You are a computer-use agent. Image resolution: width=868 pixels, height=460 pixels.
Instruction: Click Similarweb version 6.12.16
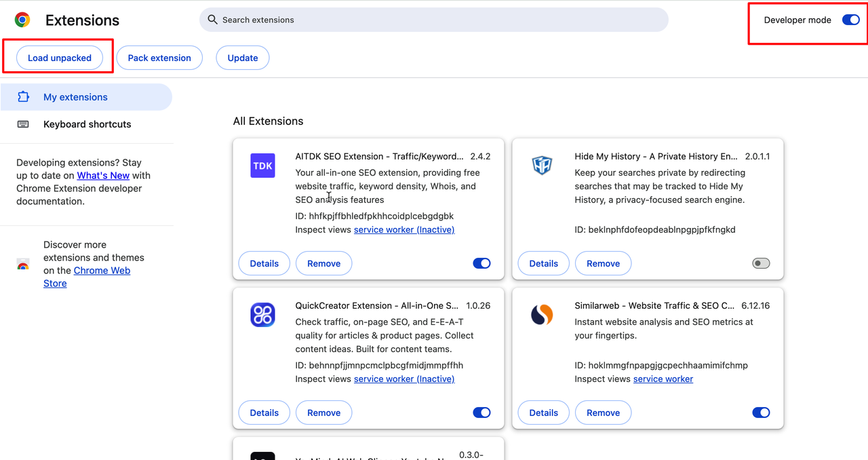point(755,305)
